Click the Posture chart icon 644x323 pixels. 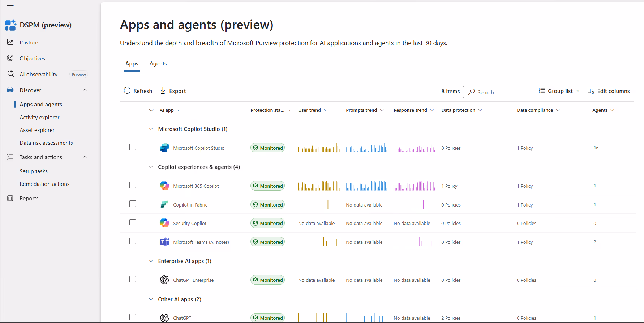10,42
